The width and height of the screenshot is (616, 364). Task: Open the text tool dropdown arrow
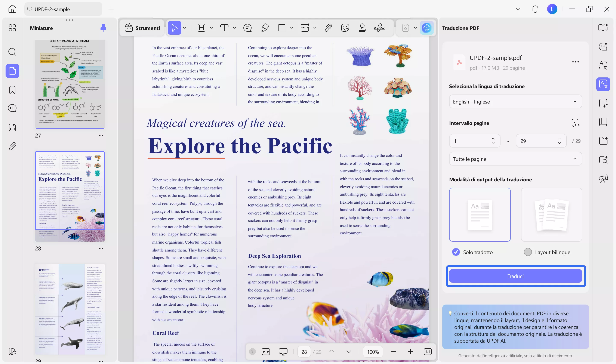pos(234,28)
